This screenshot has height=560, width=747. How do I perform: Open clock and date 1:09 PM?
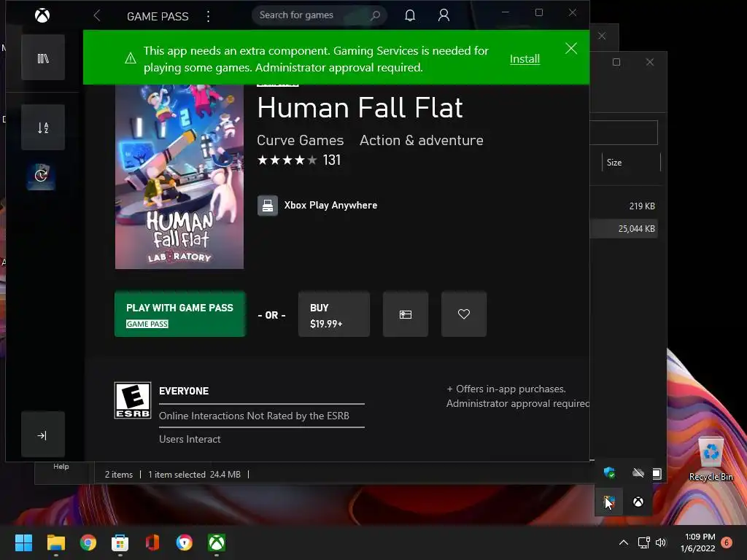pyautogui.click(x=698, y=542)
